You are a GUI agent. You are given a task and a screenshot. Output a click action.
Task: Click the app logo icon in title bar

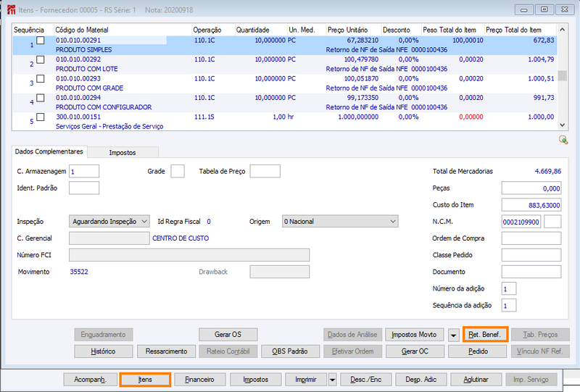[11, 9]
